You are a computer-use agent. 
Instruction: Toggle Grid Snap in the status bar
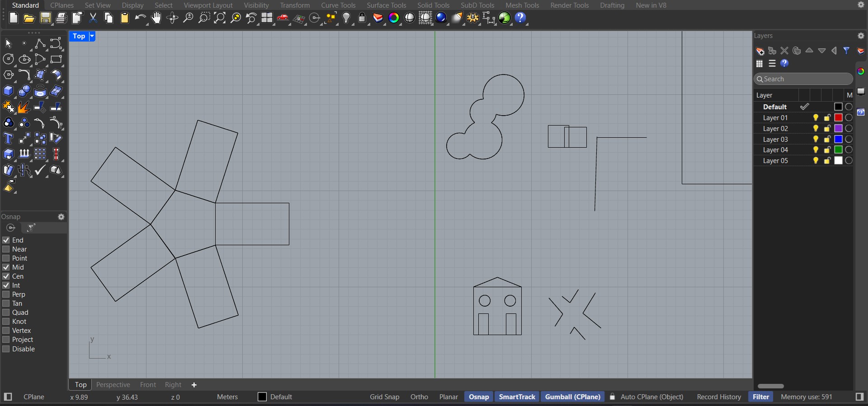pos(384,397)
